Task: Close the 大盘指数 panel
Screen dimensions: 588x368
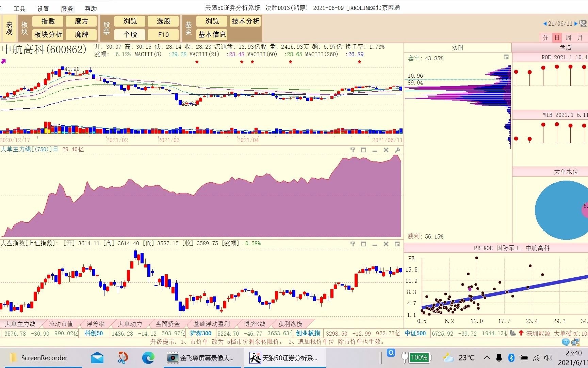Action: click(x=386, y=244)
